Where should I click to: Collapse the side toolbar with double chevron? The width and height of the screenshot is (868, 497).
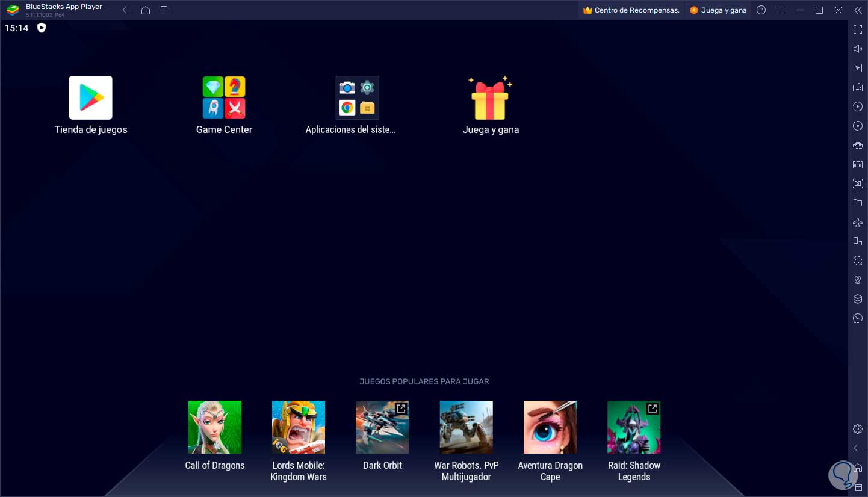click(x=858, y=10)
